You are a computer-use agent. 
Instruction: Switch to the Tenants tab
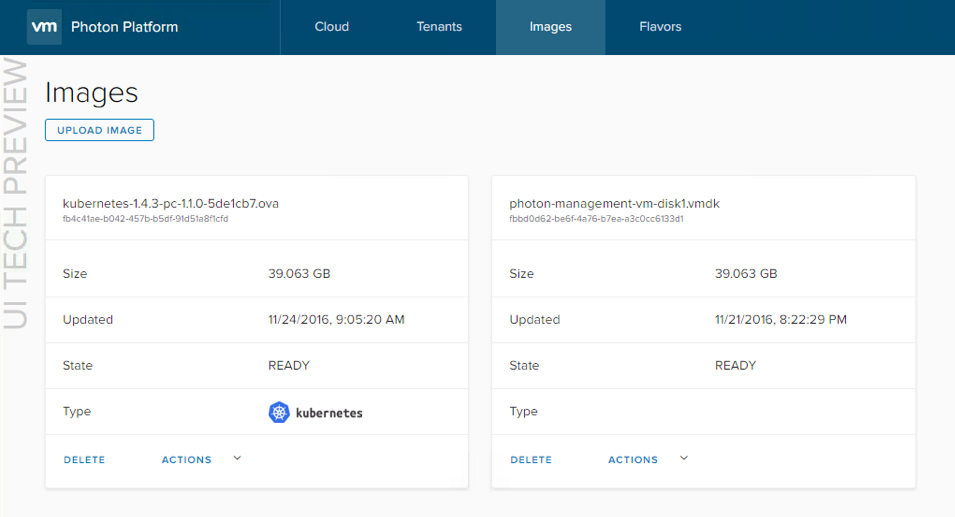(439, 27)
